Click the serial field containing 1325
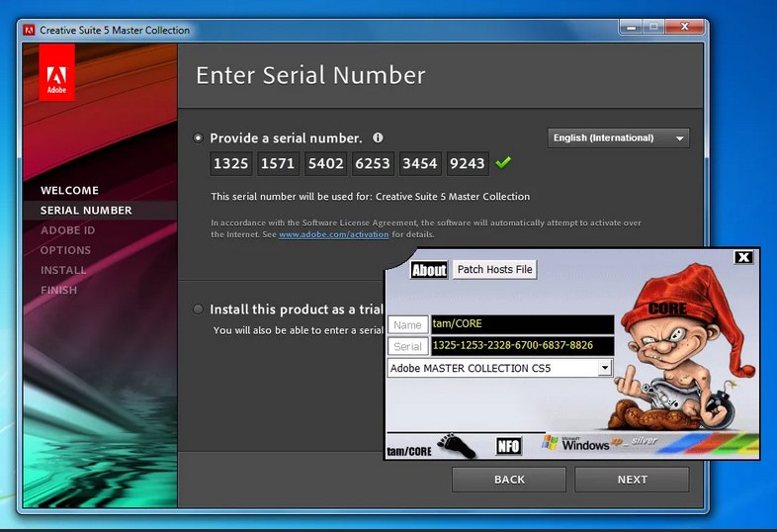The height and width of the screenshot is (532, 777). coord(231,163)
